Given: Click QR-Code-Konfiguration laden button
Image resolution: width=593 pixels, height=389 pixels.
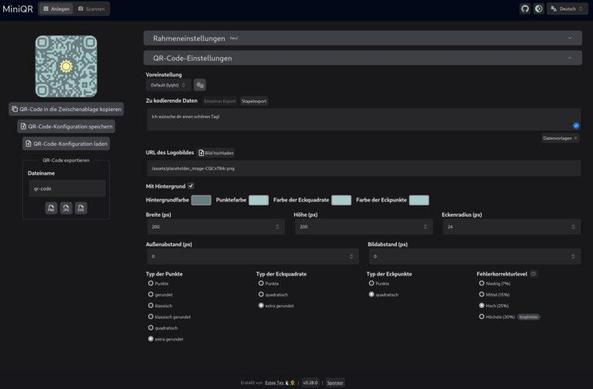Looking at the screenshot, I should [66, 144].
